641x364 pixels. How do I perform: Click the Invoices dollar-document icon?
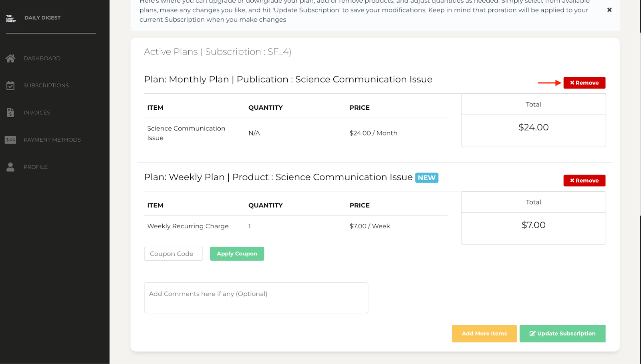(x=10, y=113)
